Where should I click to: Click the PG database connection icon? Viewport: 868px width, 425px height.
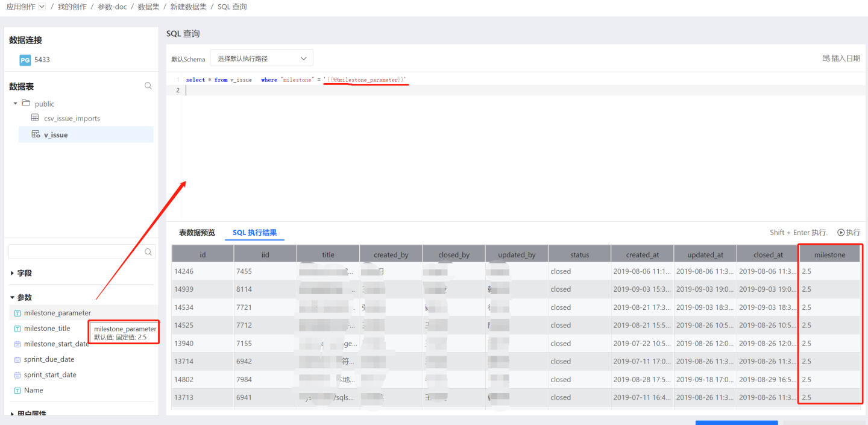tap(25, 60)
